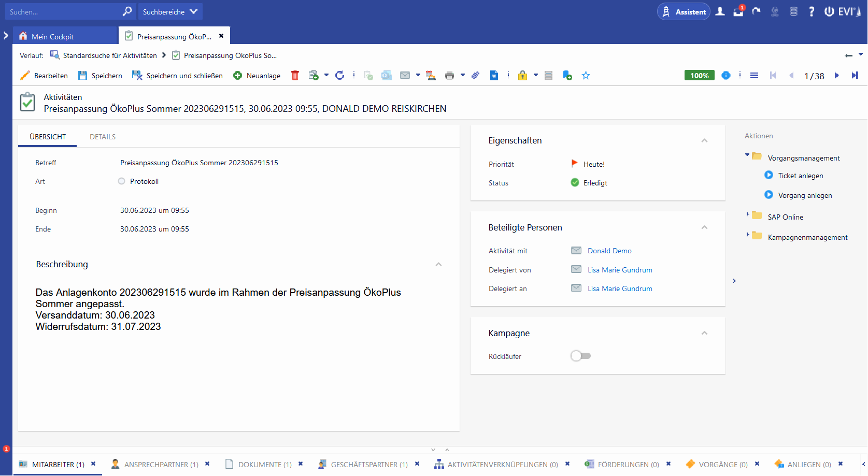The height and width of the screenshot is (476, 868).
Task: Toggle the Rückläufer switch
Action: [580, 356]
